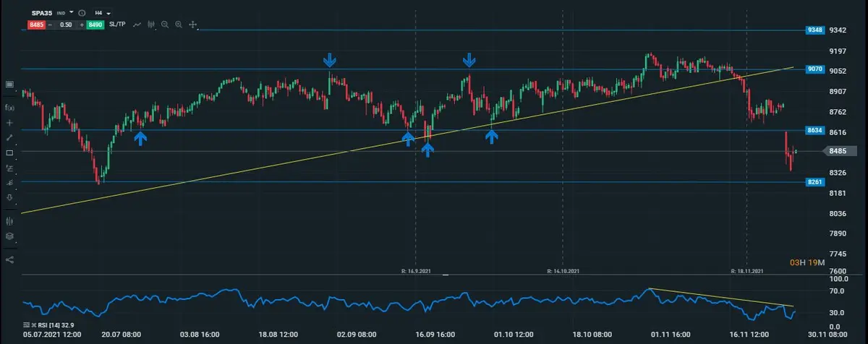Click the red 8485 sell price button

click(x=38, y=25)
